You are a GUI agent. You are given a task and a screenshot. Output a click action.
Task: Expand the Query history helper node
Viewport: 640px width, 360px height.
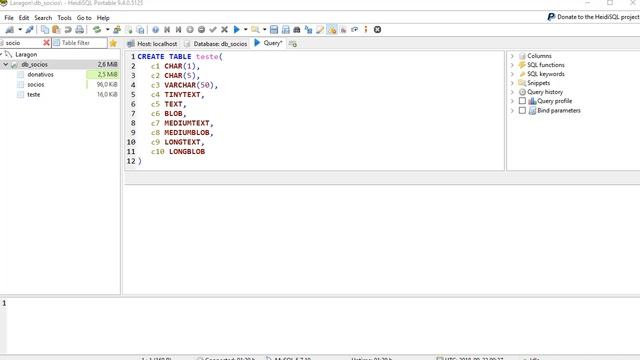(512, 92)
